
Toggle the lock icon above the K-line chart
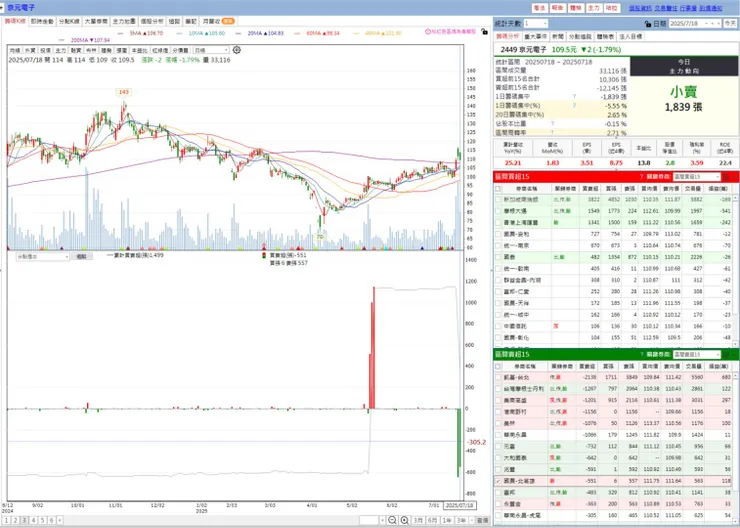(484, 32)
